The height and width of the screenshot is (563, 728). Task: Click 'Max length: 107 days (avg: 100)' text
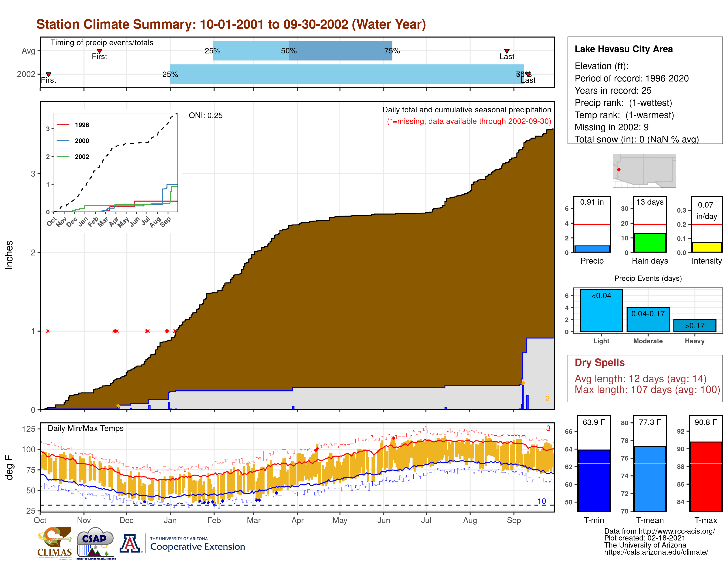click(x=647, y=389)
